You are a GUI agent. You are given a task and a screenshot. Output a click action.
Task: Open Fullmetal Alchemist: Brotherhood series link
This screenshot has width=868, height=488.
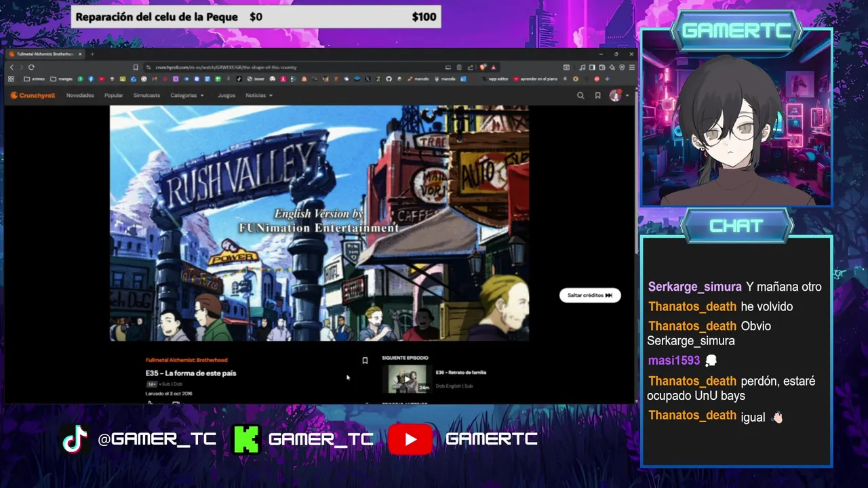coord(186,360)
